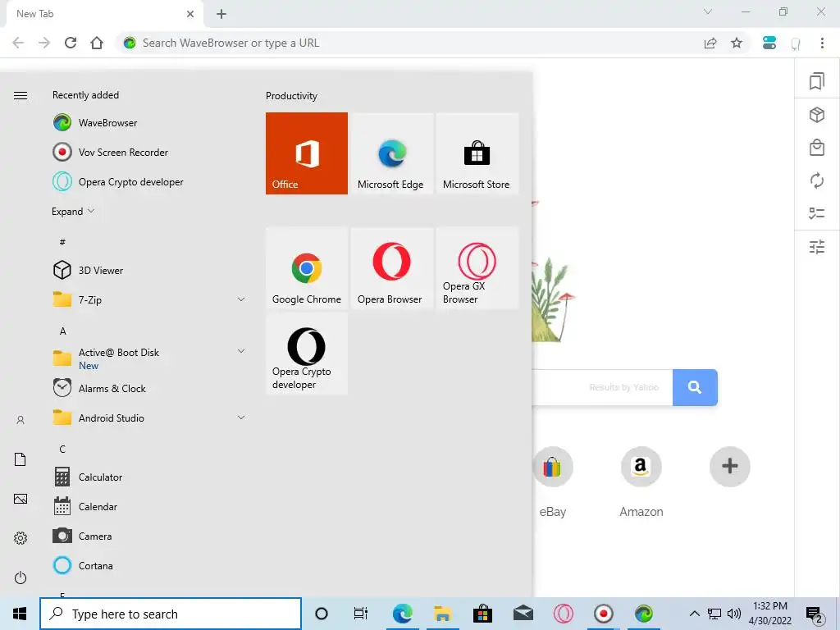Open Settings gear in Start
The width and height of the screenshot is (840, 630).
tap(21, 538)
